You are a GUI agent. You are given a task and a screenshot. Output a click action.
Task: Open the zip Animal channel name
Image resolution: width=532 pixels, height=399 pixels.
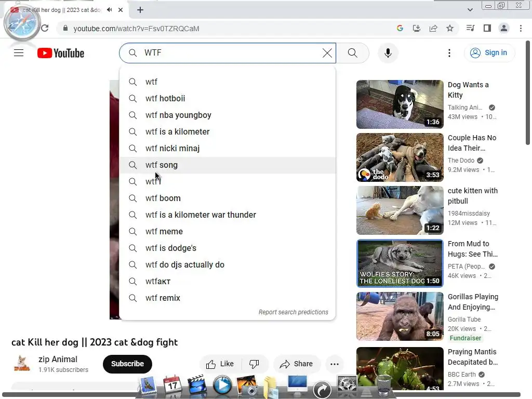[x=58, y=360]
